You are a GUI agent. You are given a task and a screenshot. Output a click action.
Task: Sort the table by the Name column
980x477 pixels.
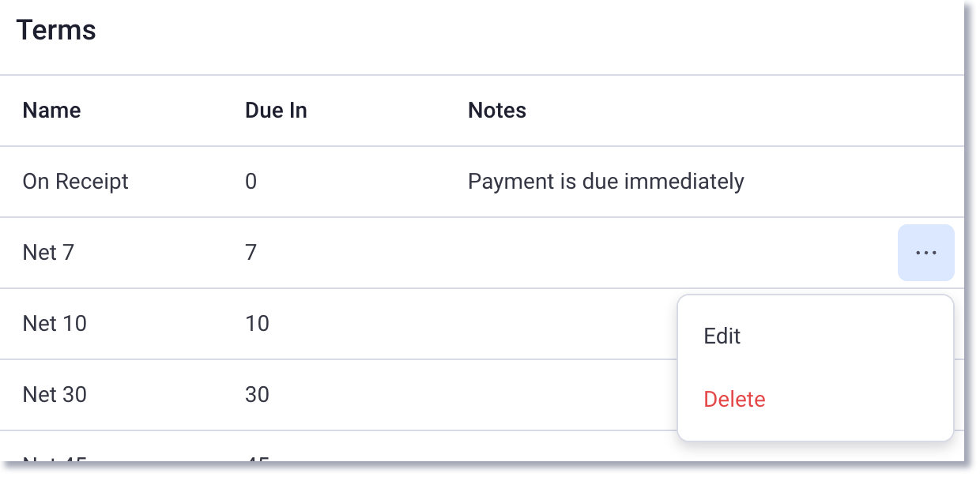[x=51, y=110]
